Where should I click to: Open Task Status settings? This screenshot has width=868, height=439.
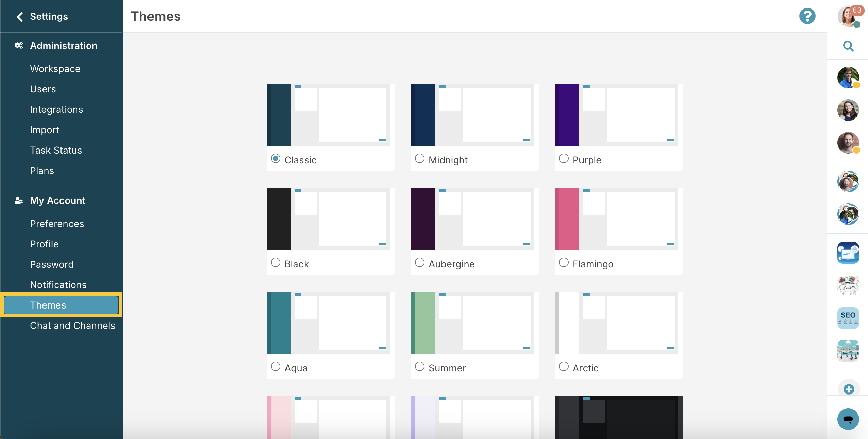(56, 150)
